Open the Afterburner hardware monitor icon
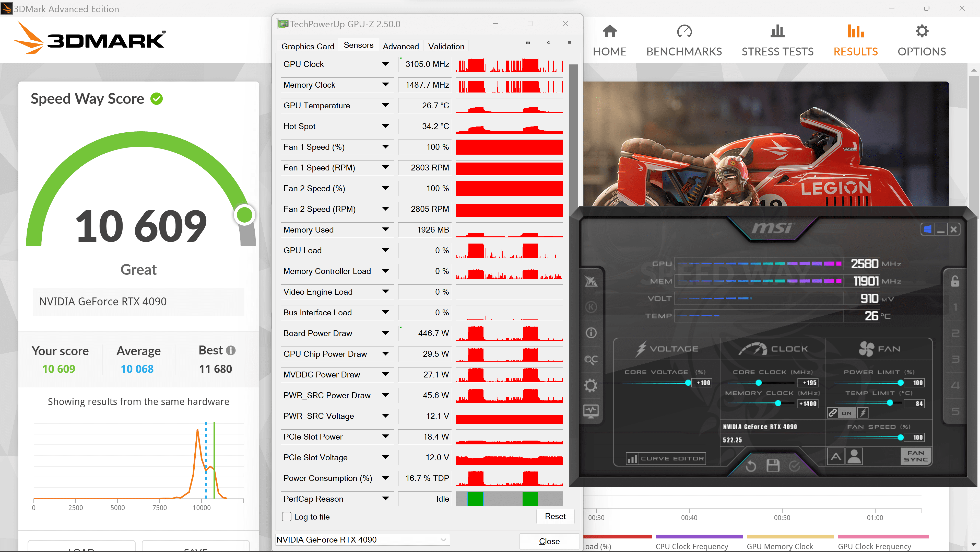Screen dimensions: 980x552 (591, 411)
